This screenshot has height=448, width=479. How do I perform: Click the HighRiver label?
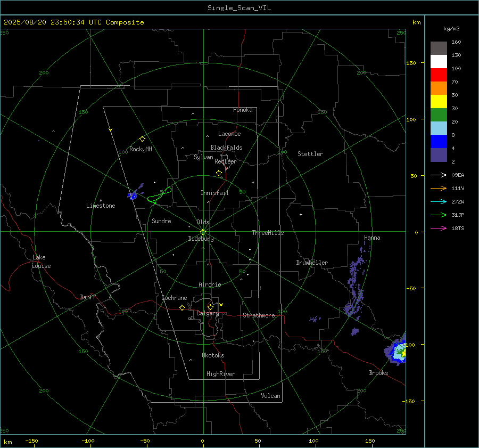[221, 374]
